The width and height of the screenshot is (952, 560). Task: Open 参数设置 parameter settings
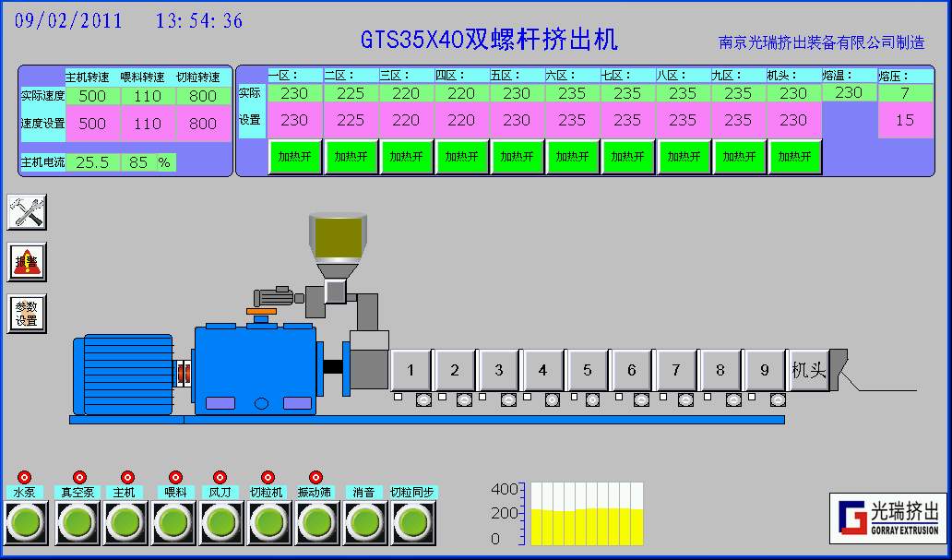click(x=27, y=315)
